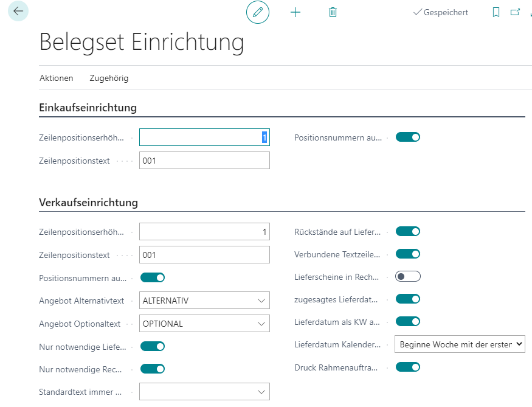The width and height of the screenshot is (532, 407).
Task: Click the Einkaufseinrichtung section heading
Action: tap(88, 108)
